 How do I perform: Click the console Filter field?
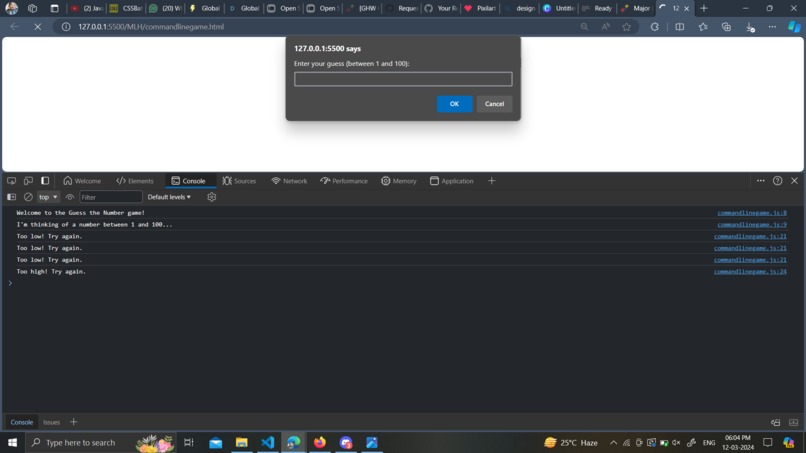pos(111,197)
